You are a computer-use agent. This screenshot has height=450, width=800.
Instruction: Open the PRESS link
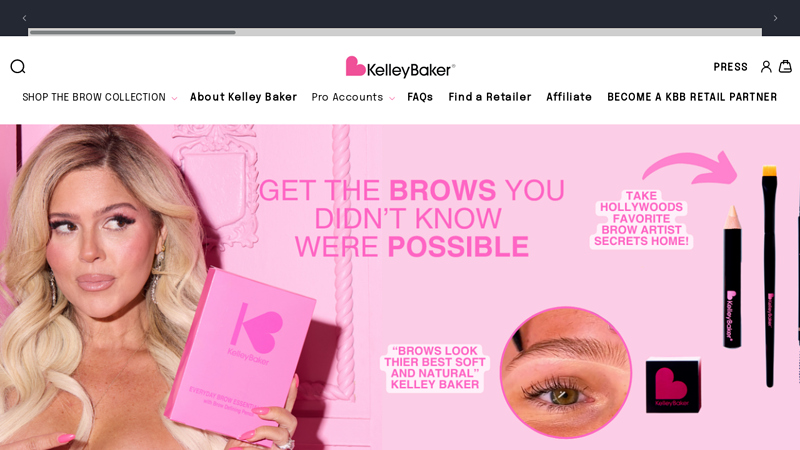[x=731, y=67]
